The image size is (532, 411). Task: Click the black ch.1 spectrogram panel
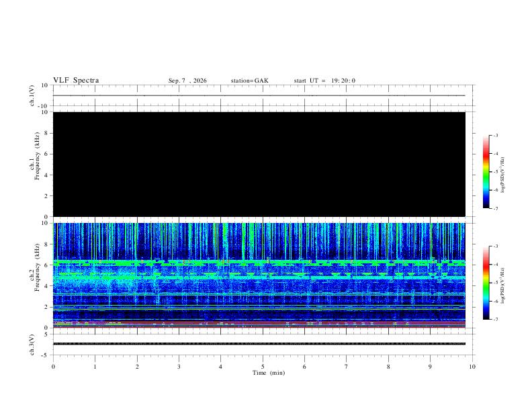point(259,164)
